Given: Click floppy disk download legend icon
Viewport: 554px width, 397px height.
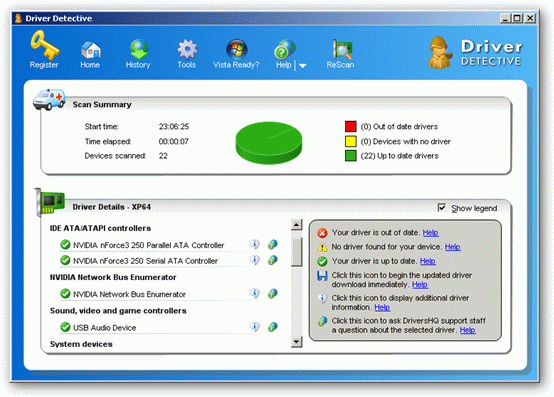Looking at the screenshot, I should [322, 276].
